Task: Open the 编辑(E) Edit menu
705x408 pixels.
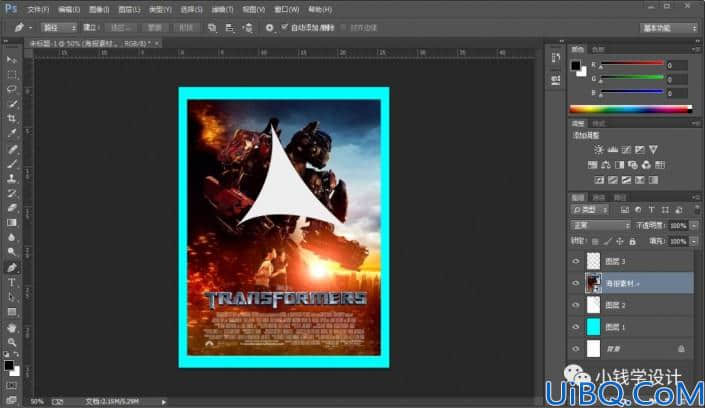Action: coord(69,9)
